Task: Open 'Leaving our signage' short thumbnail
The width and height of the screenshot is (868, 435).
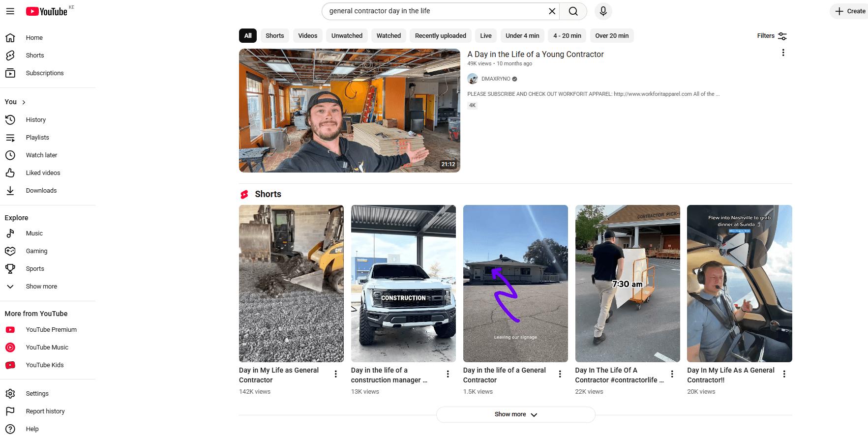Action: click(515, 284)
